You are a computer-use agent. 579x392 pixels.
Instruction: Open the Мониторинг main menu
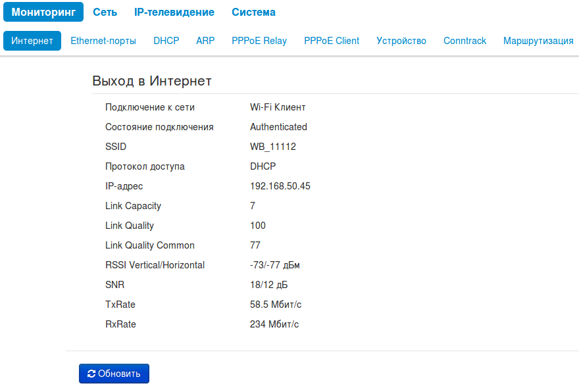[43, 12]
